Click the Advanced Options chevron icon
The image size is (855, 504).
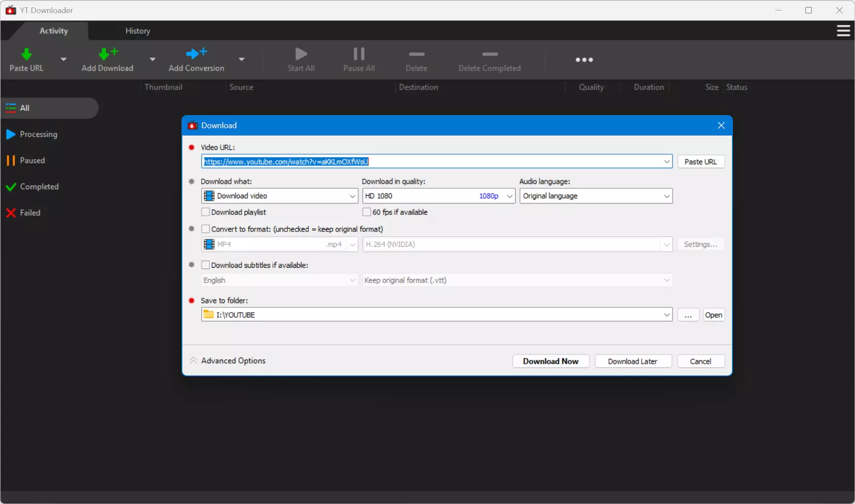tap(193, 361)
